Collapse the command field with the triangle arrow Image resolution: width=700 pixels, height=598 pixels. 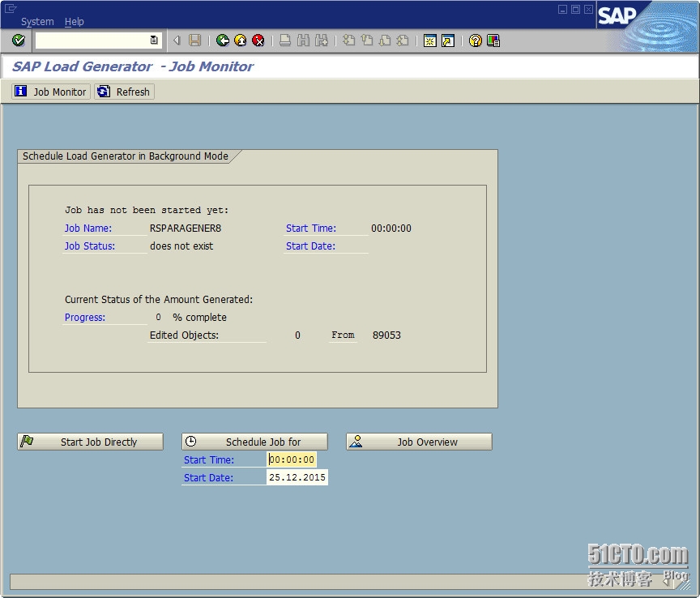pyautogui.click(x=177, y=41)
